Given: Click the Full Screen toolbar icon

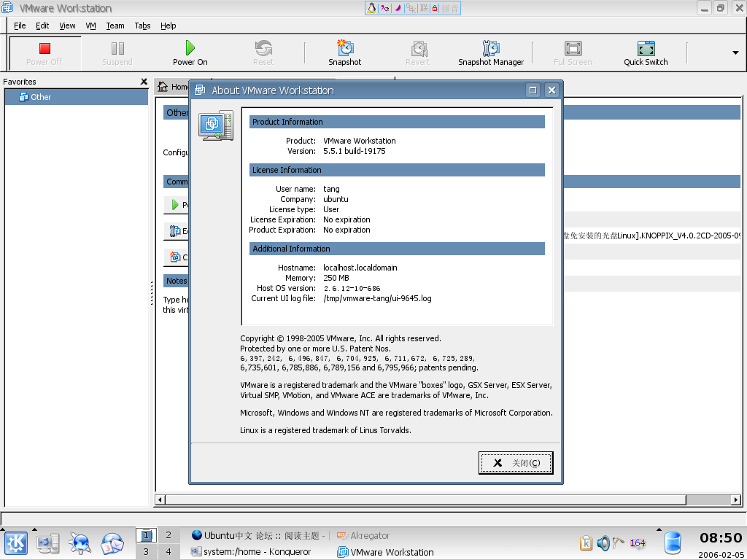Looking at the screenshot, I should tap(573, 52).
